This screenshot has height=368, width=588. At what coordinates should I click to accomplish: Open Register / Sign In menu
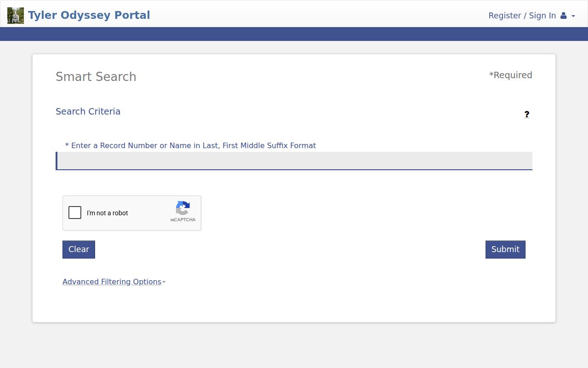click(x=531, y=16)
